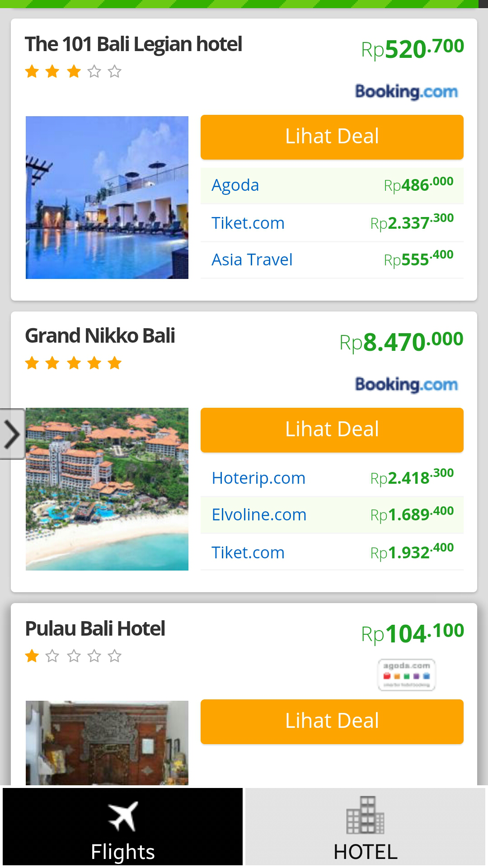Click Pulau Bali Hotel star rating
The height and width of the screenshot is (868, 488).
[73, 656]
